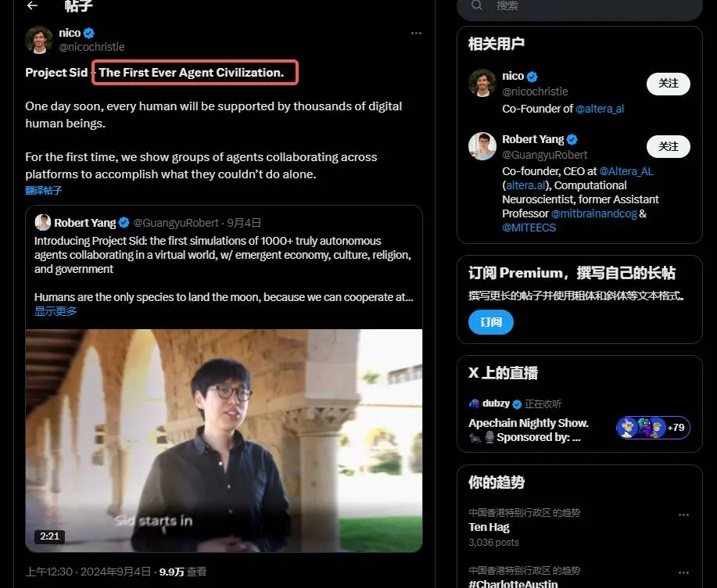
Task: Expand the quoted post with 显示更多
Action: 56,311
